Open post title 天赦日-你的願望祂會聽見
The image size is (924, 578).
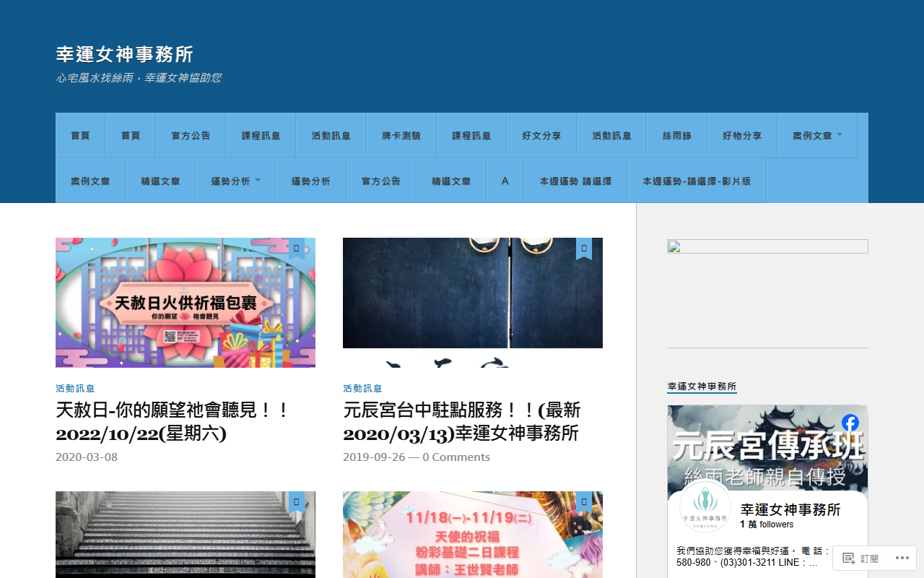[173, 422]
